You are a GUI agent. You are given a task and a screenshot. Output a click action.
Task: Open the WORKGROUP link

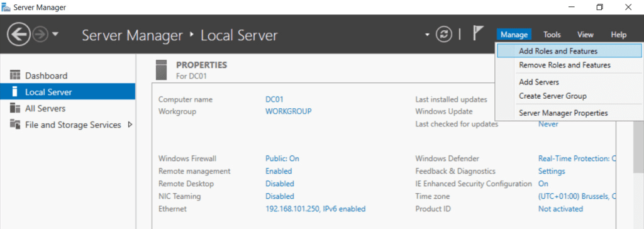coord(288,111)
